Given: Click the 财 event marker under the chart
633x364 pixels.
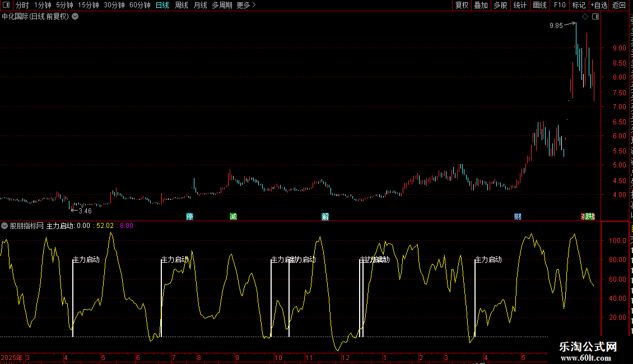Looking at the screenshot, I should click(x=518, y=217).
